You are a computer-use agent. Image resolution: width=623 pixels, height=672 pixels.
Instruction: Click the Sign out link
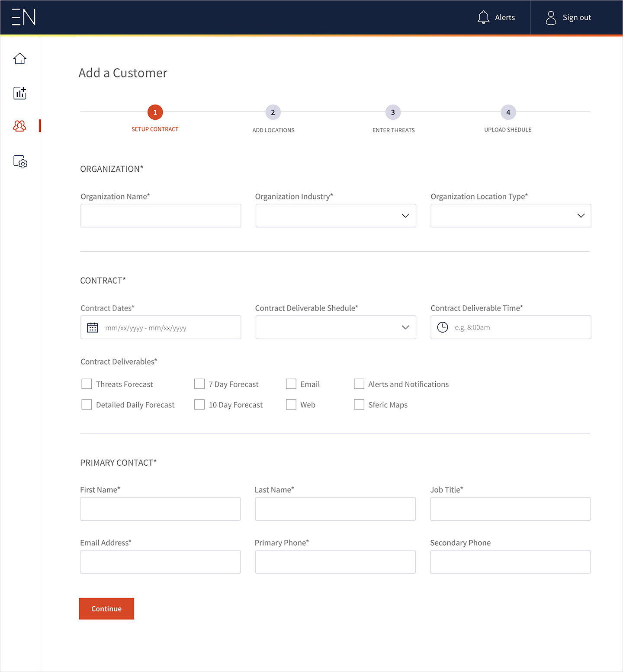577,18
